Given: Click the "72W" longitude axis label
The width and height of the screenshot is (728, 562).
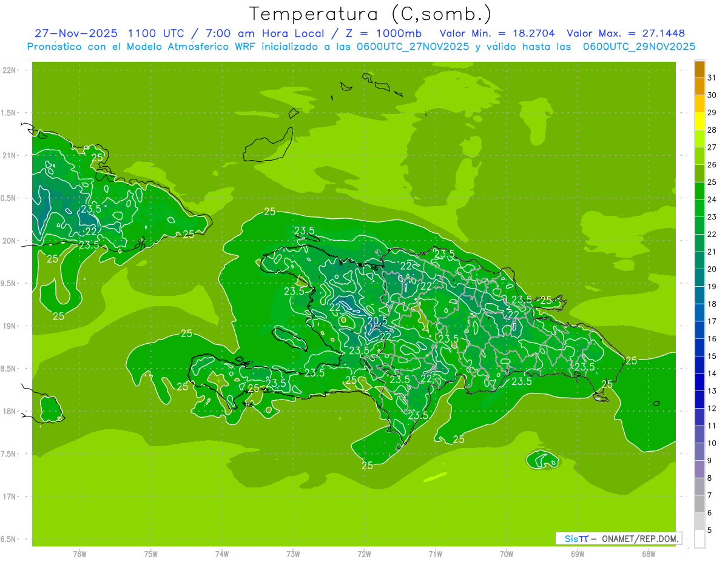Looking at the screenshot, I should pyautogui.click(x=365, y=554).
